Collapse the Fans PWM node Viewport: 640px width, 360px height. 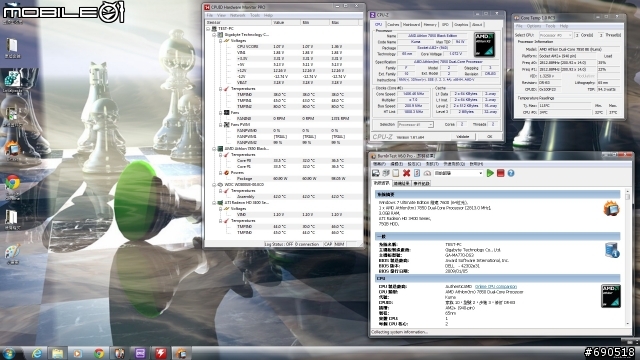[220, 124]
